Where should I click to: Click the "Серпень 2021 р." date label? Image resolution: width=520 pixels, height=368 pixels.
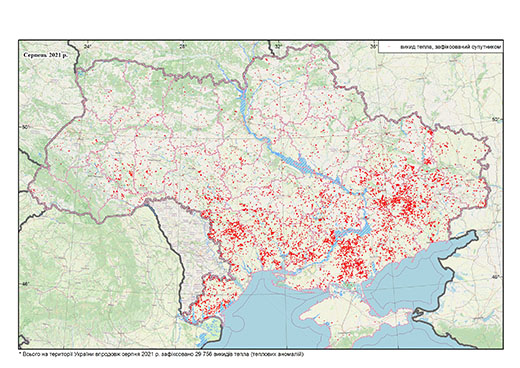tap(45, 55)
